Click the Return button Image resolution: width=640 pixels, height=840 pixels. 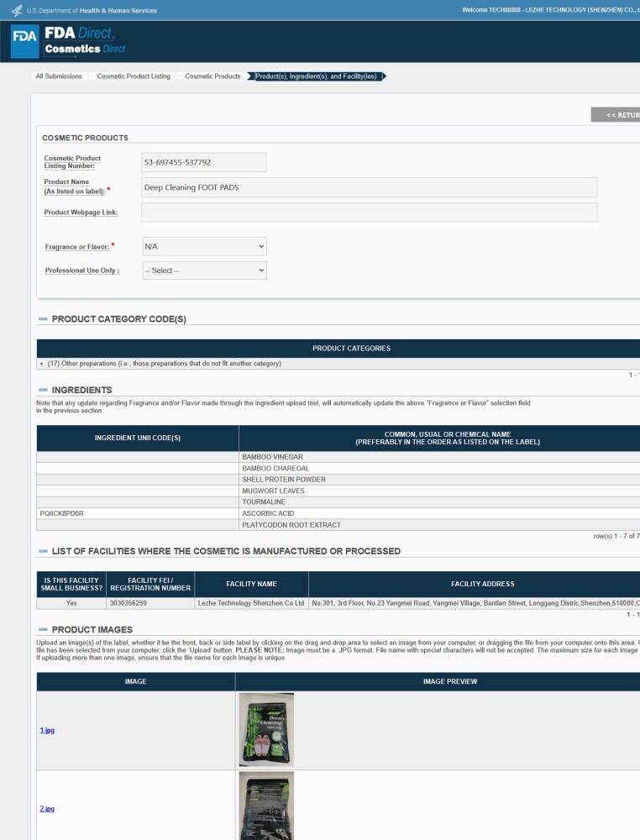pyautogui.click(x=616, y=114)
